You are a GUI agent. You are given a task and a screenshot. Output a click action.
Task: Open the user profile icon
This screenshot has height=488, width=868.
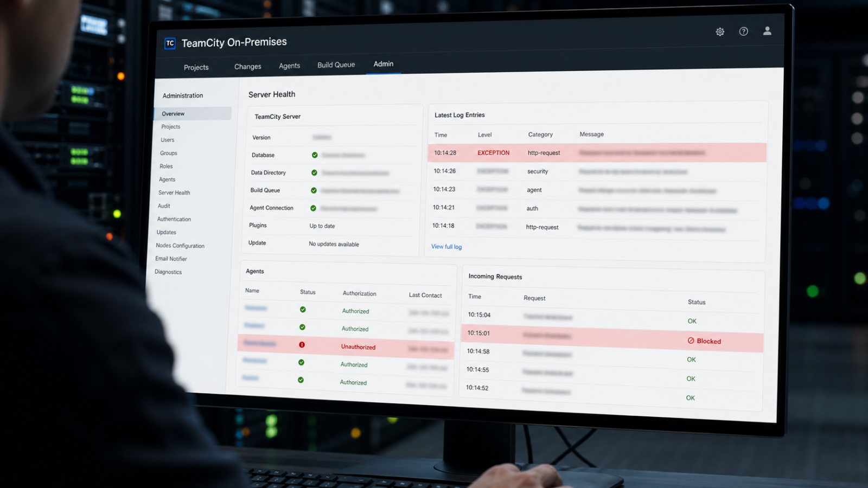tap(767, 31)
